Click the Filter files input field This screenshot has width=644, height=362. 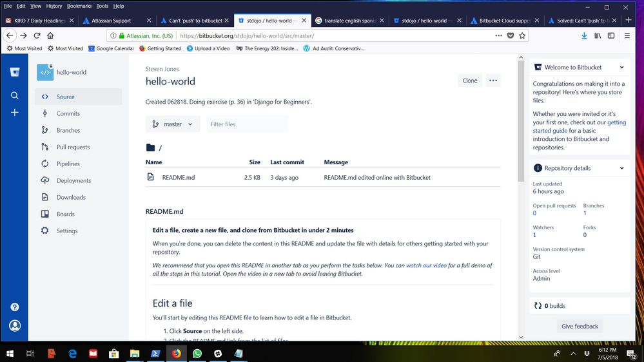click(x=247, y=124)
